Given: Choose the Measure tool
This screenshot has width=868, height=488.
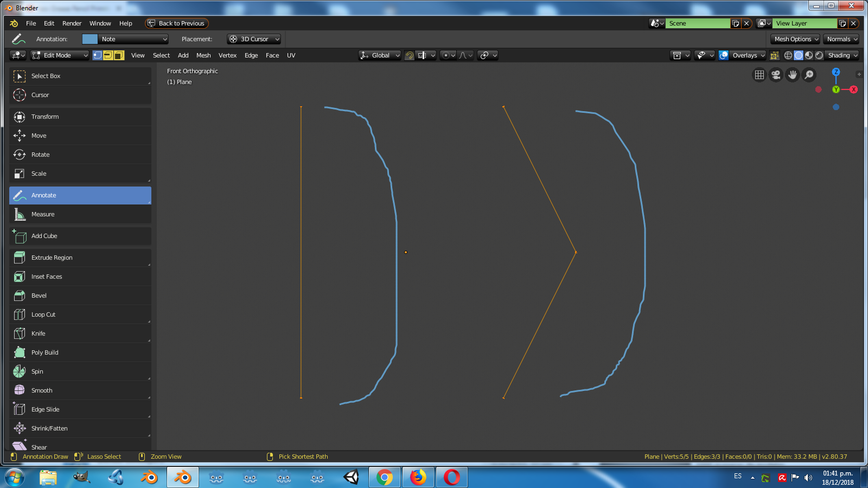Looking at the screenshot, I should (80, 214).
